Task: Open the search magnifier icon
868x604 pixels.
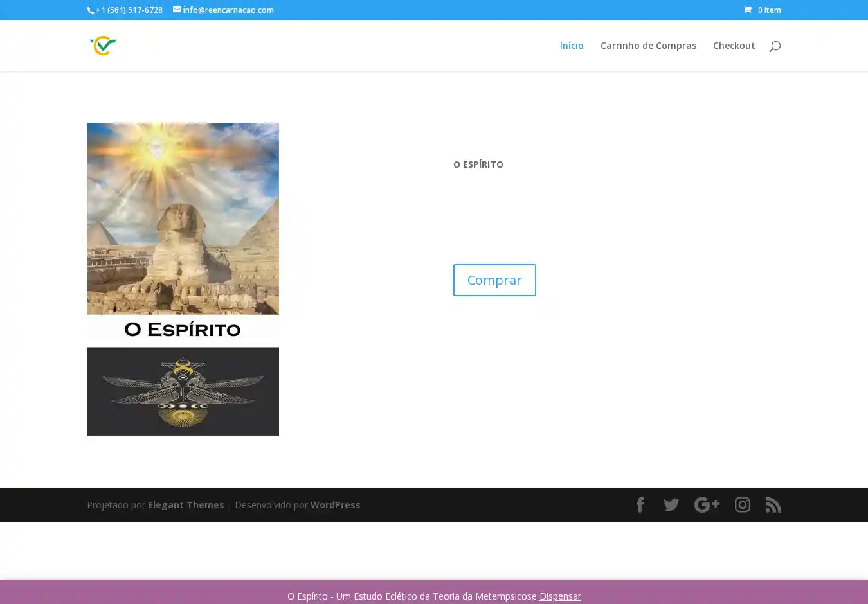Action: pos(775,46)
